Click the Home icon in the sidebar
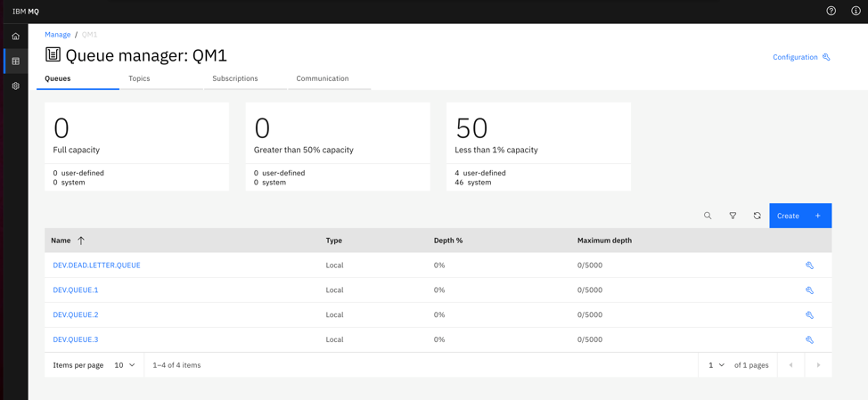 click(15, 37)
